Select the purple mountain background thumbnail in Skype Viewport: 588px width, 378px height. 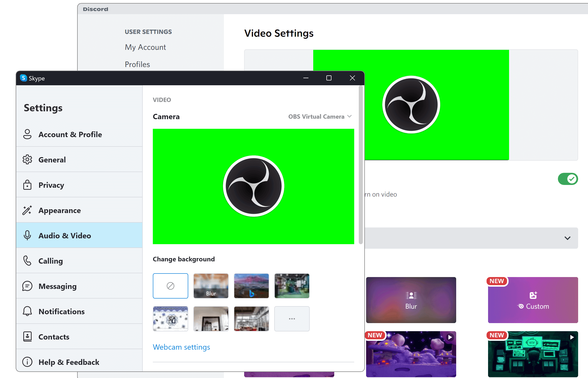click(x=251, y=285)
